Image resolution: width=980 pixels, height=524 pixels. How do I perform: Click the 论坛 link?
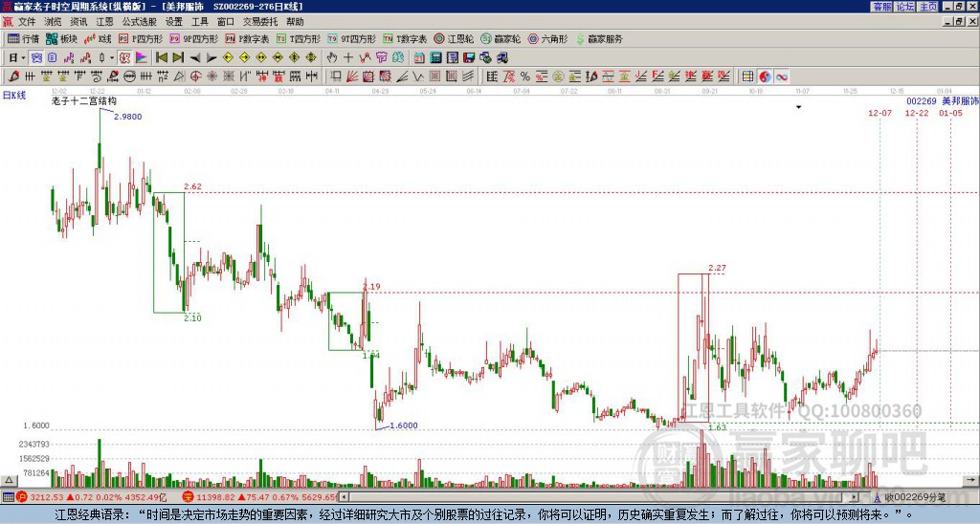tap(904, 7)
